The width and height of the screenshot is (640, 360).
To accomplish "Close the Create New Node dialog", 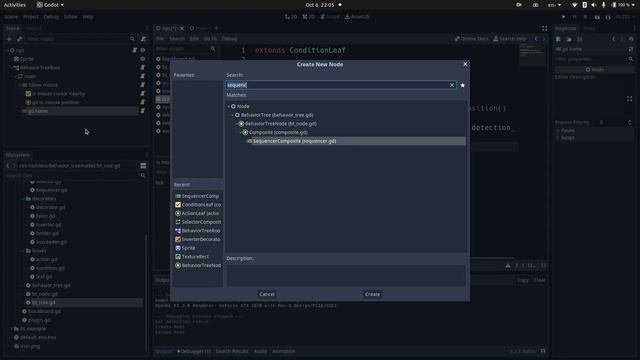I will tap(465, 64).
